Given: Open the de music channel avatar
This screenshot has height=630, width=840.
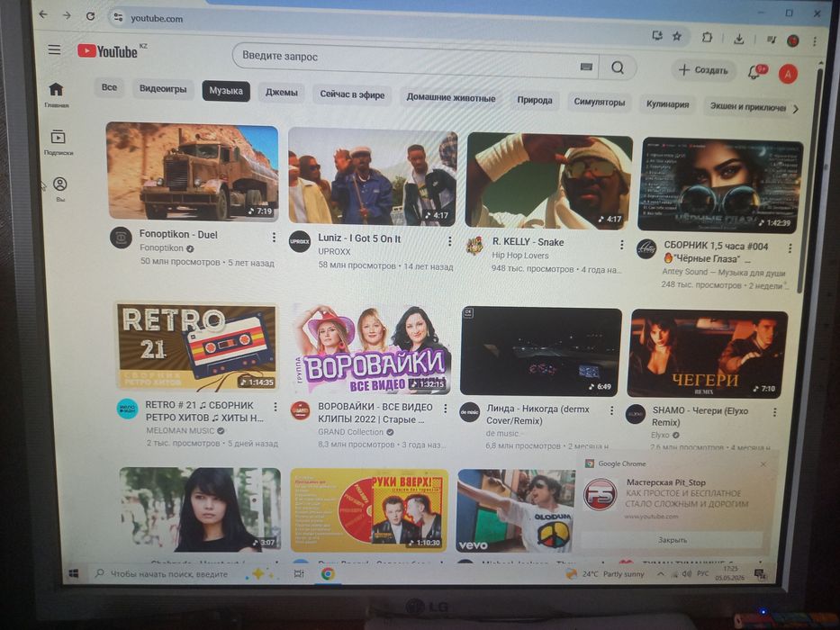Looking at the screenshot, I should tap(470, 412).
